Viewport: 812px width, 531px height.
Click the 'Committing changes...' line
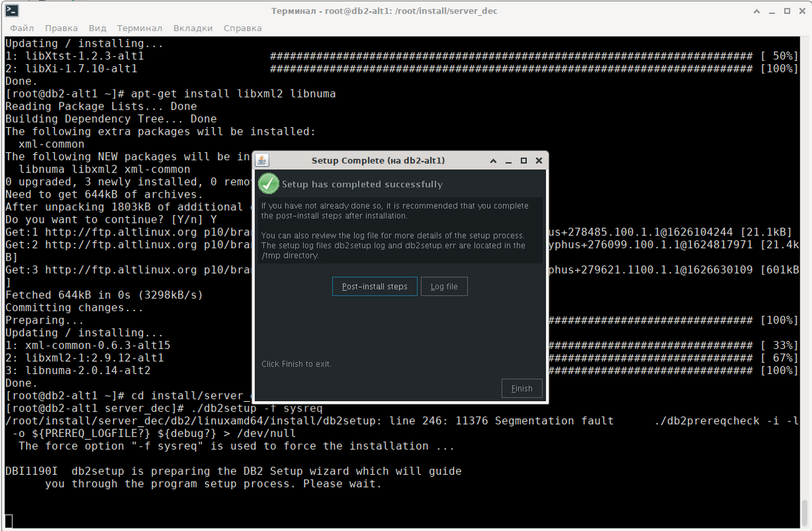tap(74, 308)
